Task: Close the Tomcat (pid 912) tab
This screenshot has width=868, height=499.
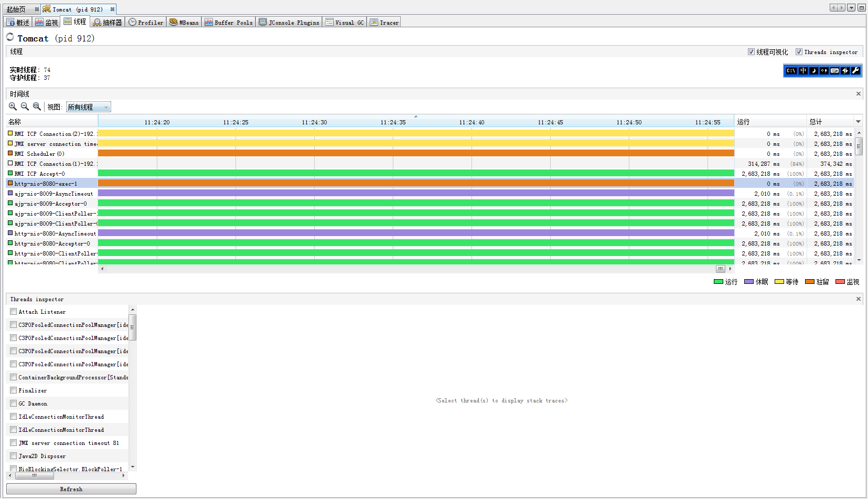Action: [112, 9]
